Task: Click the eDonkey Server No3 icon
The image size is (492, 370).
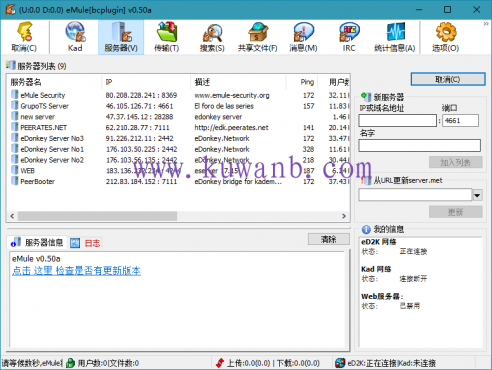Action: [15, 138]
